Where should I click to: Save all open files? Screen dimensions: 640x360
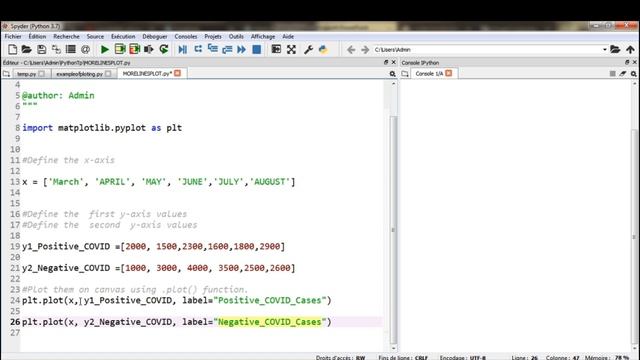(56, 49)
